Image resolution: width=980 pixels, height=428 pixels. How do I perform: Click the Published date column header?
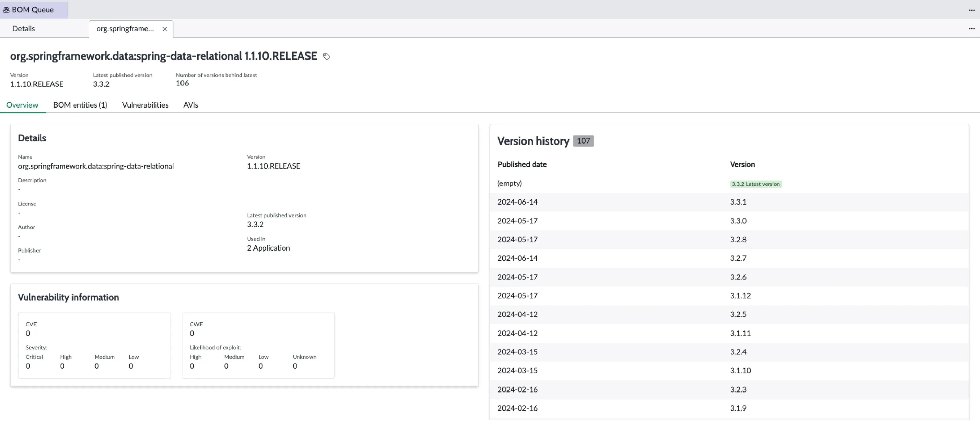tap(522, 164)
